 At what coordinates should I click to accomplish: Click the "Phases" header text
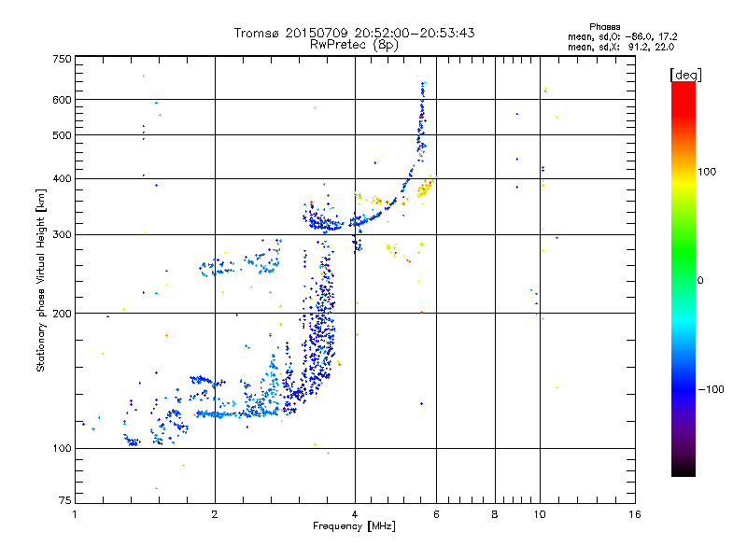click(604, 27)
